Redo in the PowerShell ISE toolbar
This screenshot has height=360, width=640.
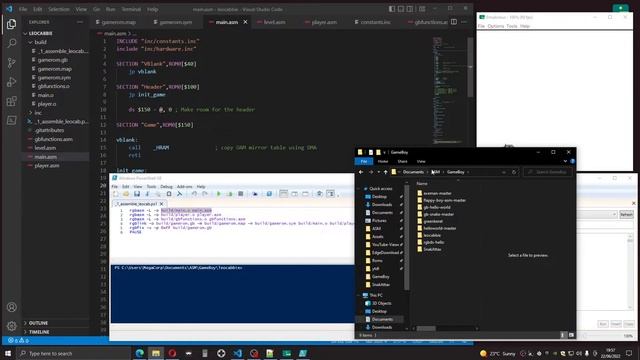205,194
